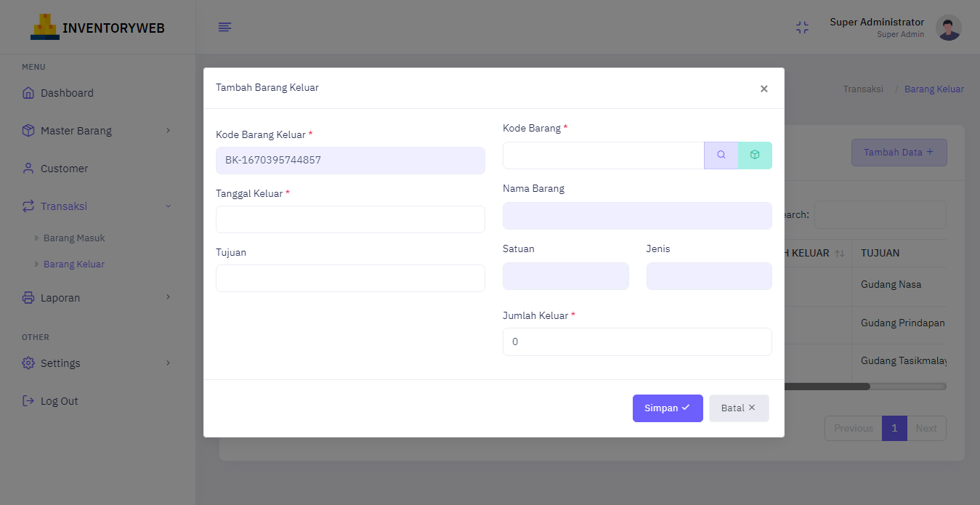Go to Previous page in pagination
Image resolution: width=980 pixels, height=505 pixels.
(x=853, y=428)
